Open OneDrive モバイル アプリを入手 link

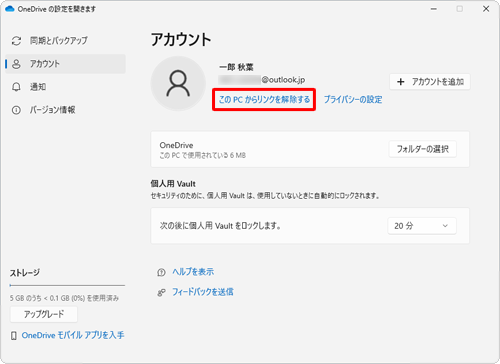73,335
